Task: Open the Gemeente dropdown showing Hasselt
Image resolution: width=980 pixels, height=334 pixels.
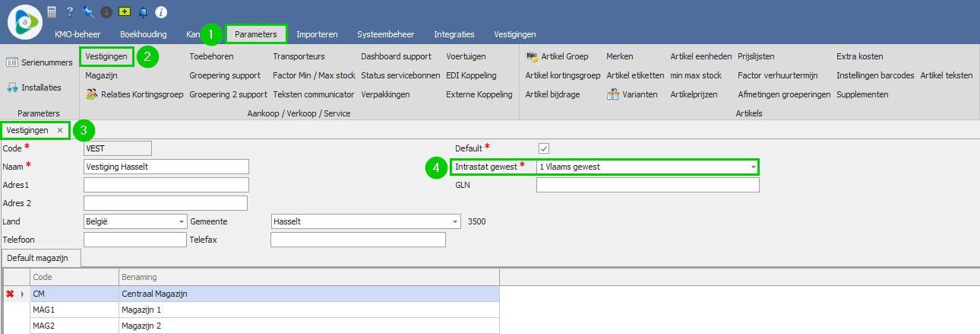Action: (x=455, y=221)
